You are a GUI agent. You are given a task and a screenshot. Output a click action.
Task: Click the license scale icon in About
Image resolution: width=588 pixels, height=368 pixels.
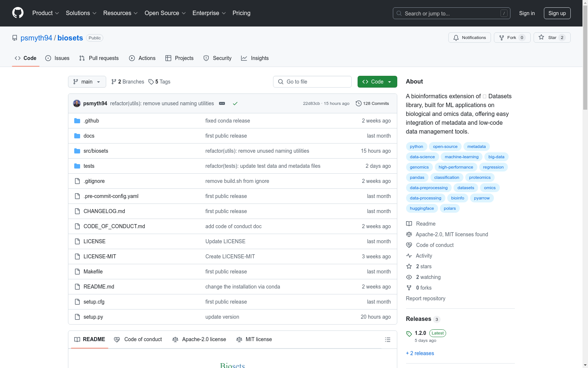coord(409,234)
